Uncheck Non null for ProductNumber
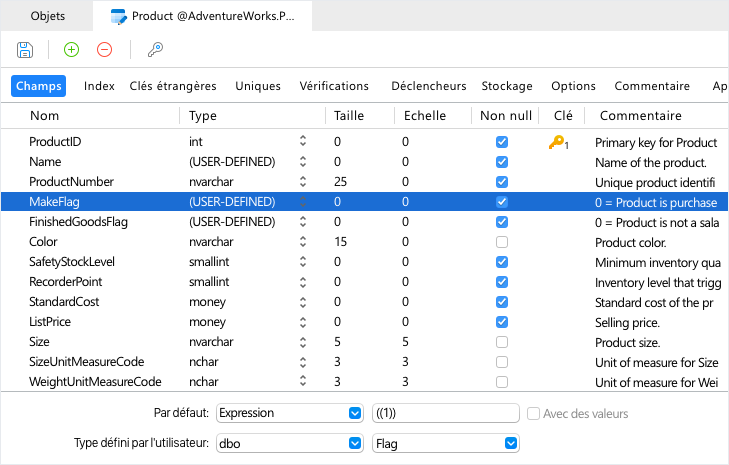 pos(502,182)
